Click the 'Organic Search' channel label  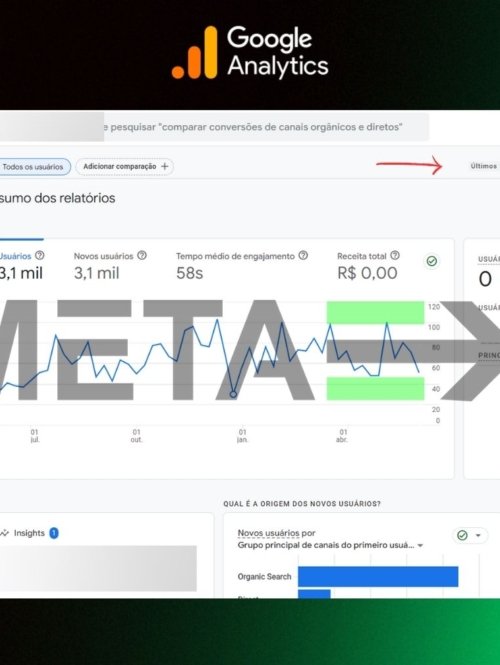point(264,577)
